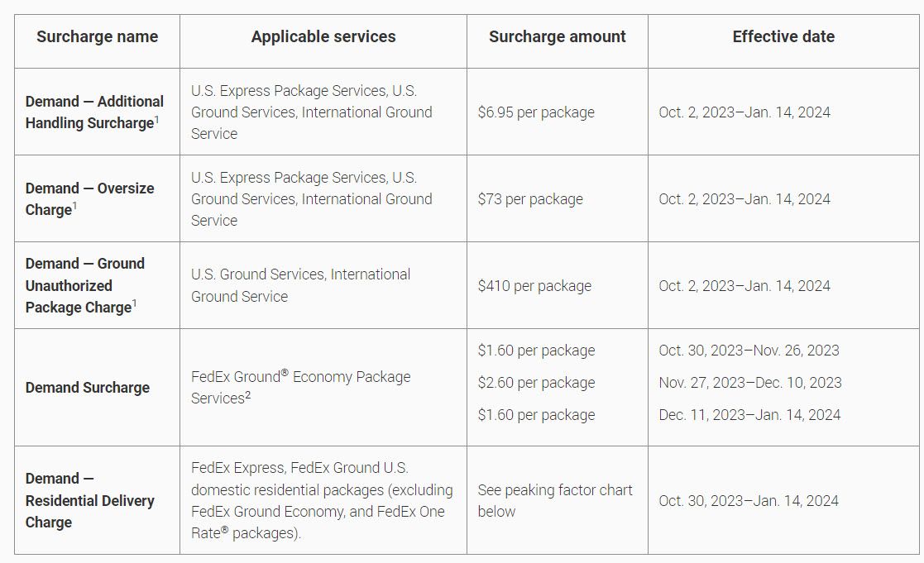
Task: Click the "$410 per package" amount
Action: coord(534,286)
